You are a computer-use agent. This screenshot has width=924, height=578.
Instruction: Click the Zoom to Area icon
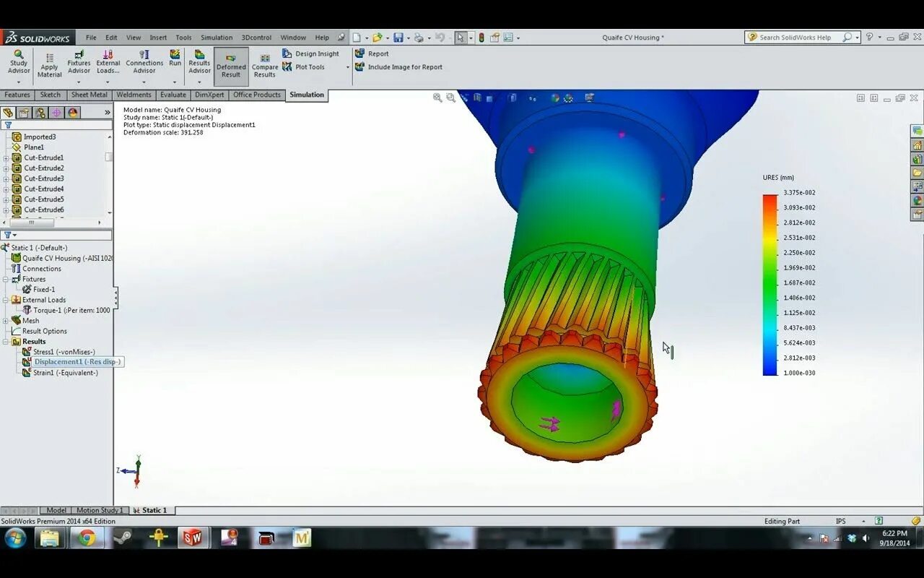450,98
